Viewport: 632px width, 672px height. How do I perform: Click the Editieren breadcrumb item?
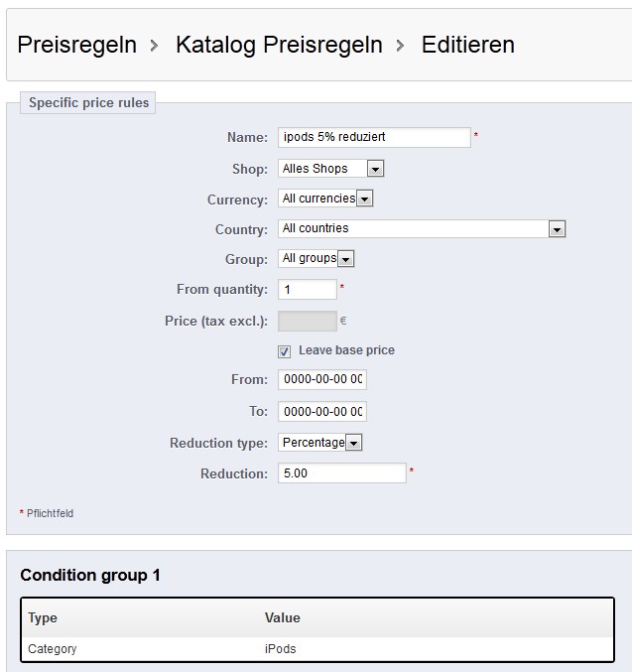(468, 45)
